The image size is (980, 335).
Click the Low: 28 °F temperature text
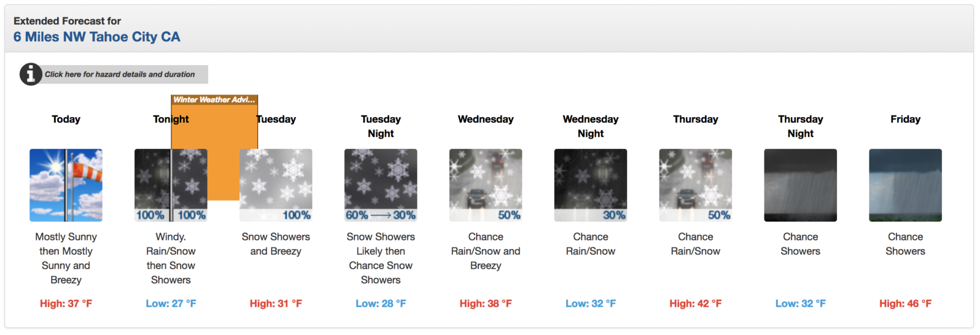(x=381, y=303)
